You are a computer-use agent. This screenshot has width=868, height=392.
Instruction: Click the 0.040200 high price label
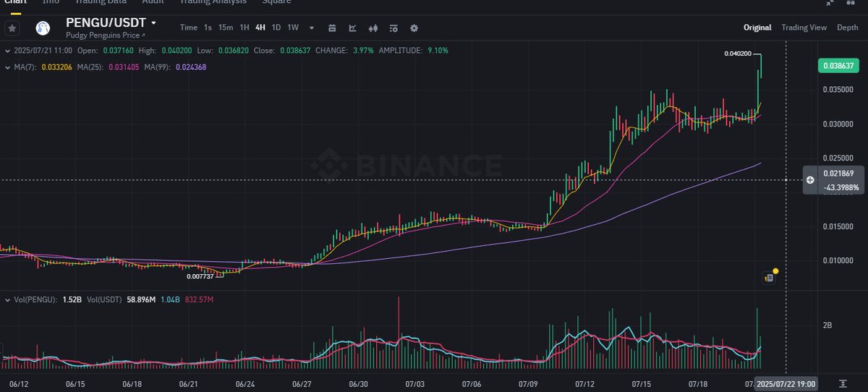pos(738,54)
